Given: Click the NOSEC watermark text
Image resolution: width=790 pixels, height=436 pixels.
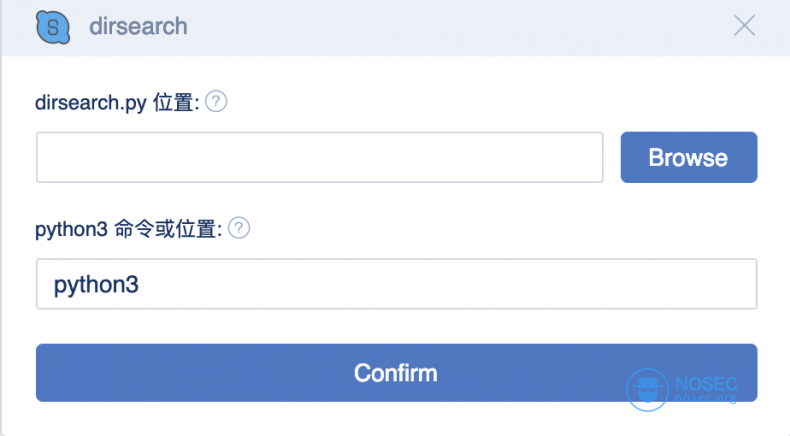Looking at the screenshot, I should (706, 384).
